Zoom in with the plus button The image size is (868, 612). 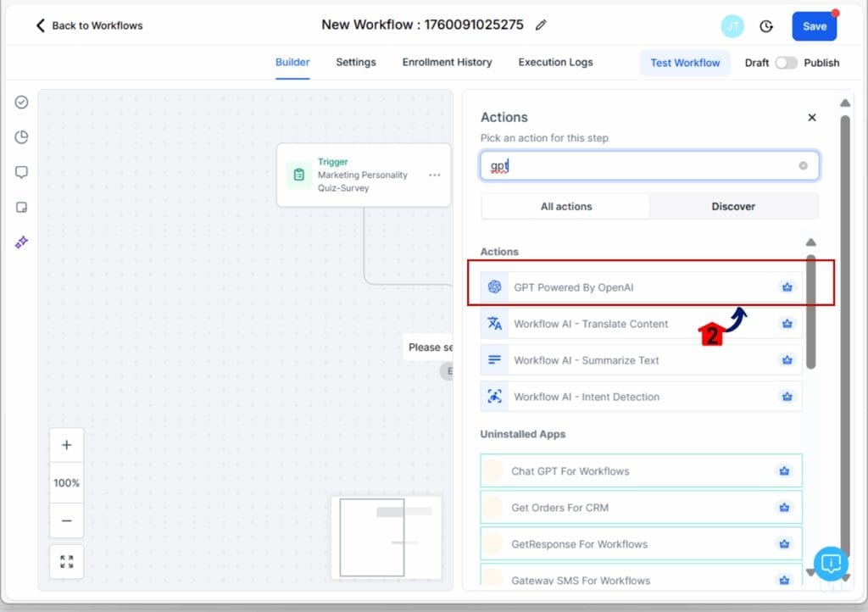pyautogui.click(x=67, y=445)
